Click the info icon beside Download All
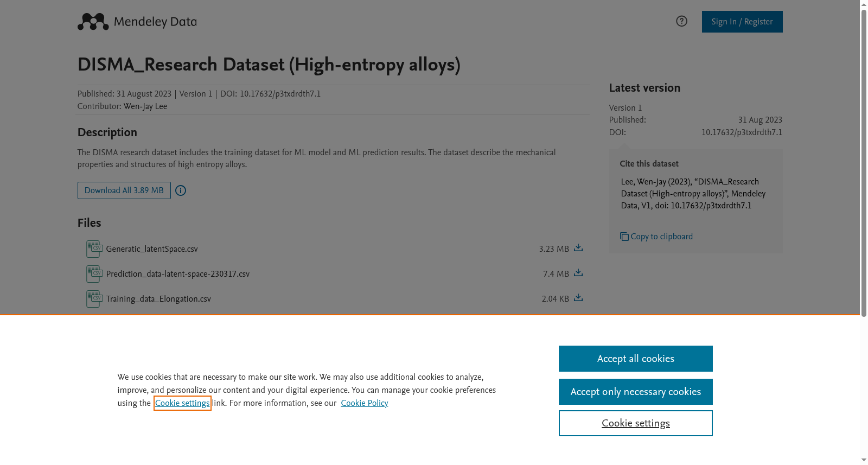This screenshot has width=868, height=465. tap(181, 190)
